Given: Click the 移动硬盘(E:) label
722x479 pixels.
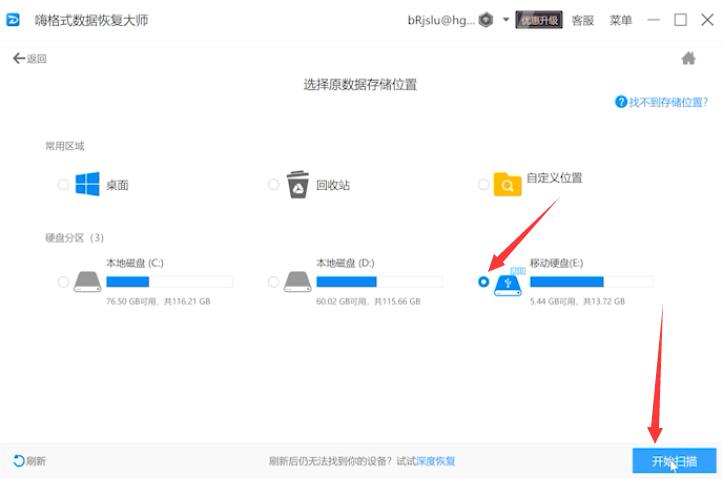Looking at the screenshot, I should (556, 263).
